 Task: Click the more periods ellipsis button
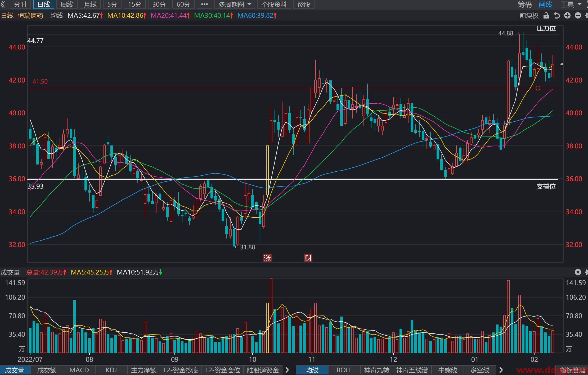[x=204, y=4]
